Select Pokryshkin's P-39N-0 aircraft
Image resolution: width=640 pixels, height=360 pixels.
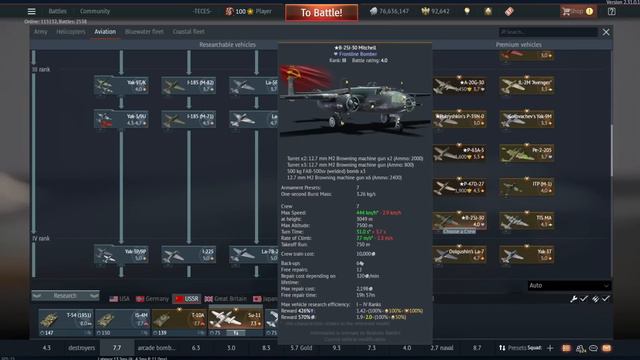tap(459, 119)
